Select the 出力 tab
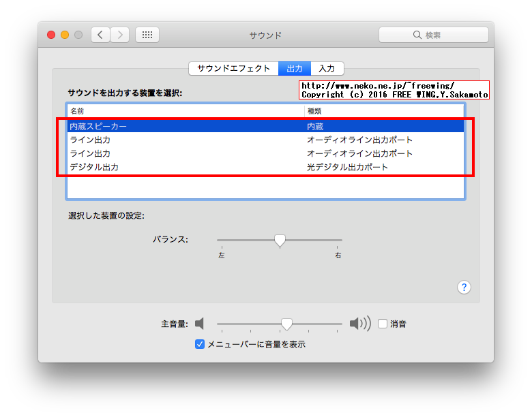This screenshot has height=417, width=532. click(x=295, y=68)
